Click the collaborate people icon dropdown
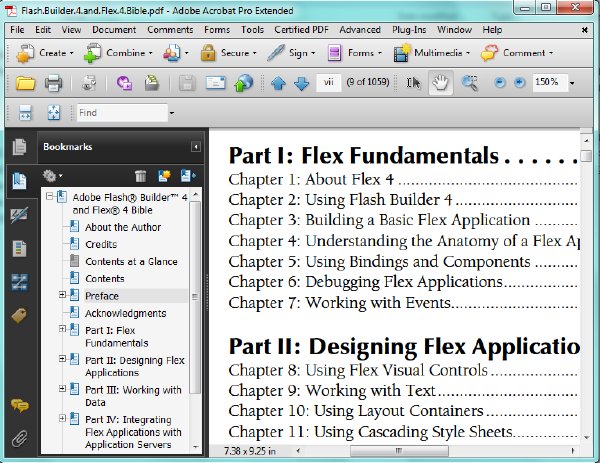Screen dimensions: 600x463 coord(176,53)
